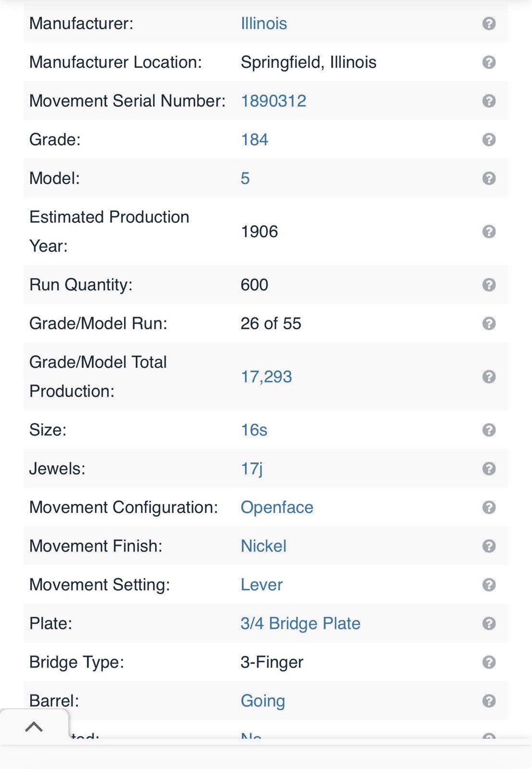Open the Openface configuration link
This screenshot has height=769, width=532.
pos(277,508)
